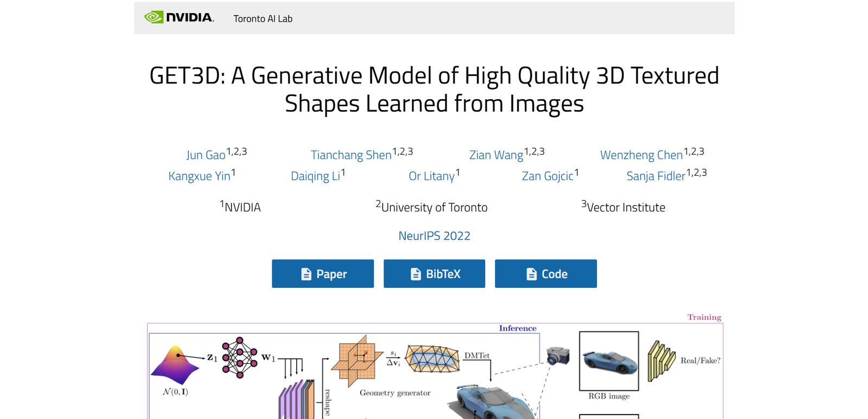Visit Jun Gao's author page
The width and height of the screenshot is (868, 419).
(206, 155)
